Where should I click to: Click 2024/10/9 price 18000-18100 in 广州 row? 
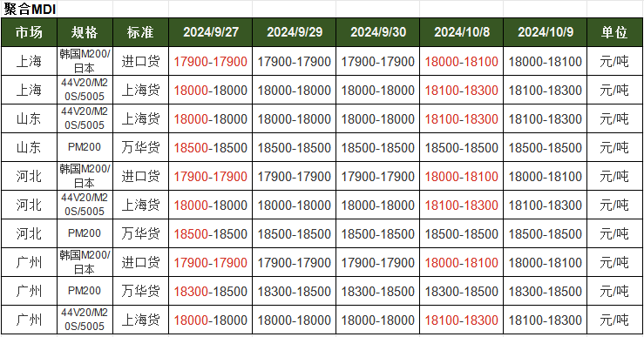point(546,263)
